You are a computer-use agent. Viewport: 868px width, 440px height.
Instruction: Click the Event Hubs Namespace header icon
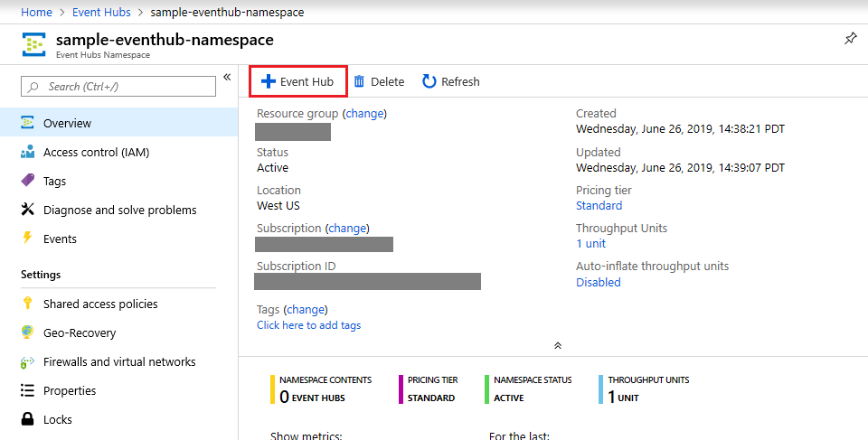(x=33, y=44)
